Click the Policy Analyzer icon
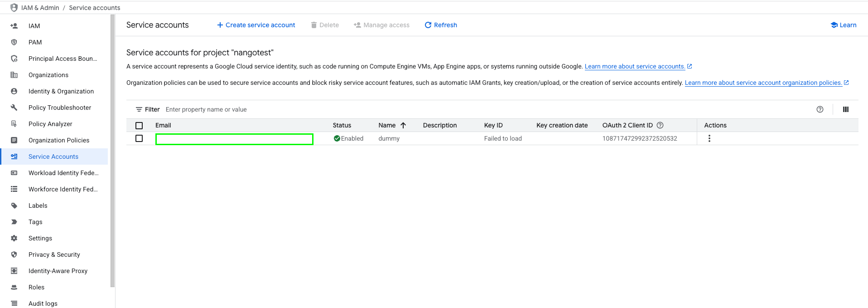 pos(14,124)
